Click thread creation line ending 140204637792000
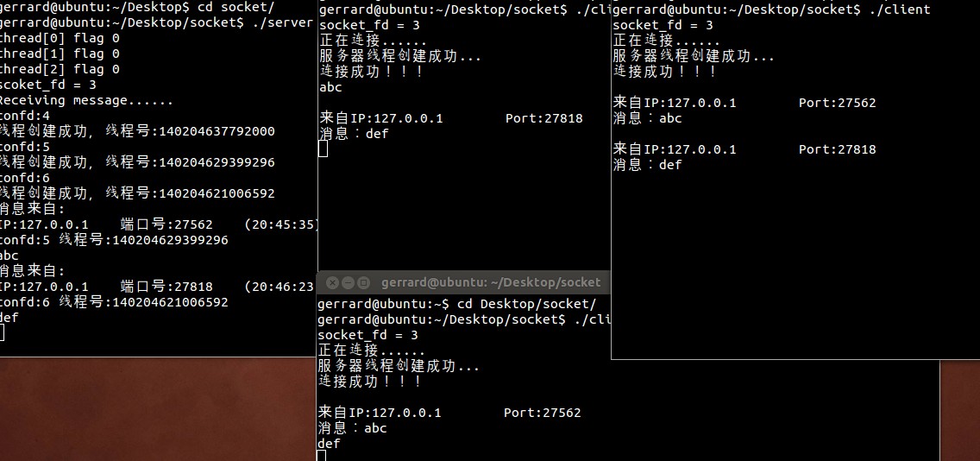 (x=137, y=131)
